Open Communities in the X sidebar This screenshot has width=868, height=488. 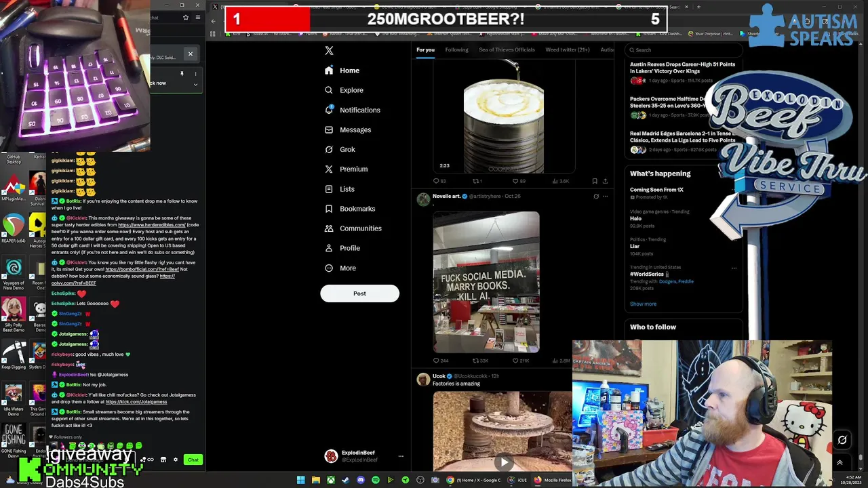pos(353,228)
